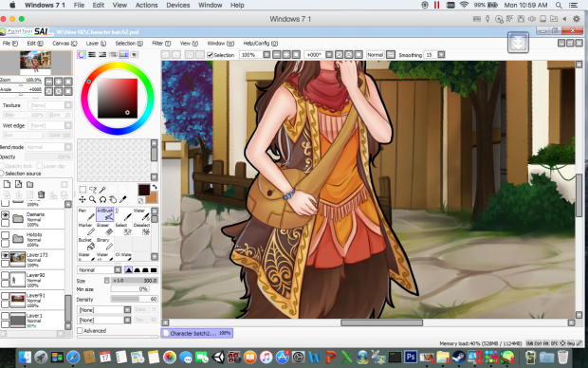
Task: Rotate view counterclockwise in Navigator
Action: (48, 91)
